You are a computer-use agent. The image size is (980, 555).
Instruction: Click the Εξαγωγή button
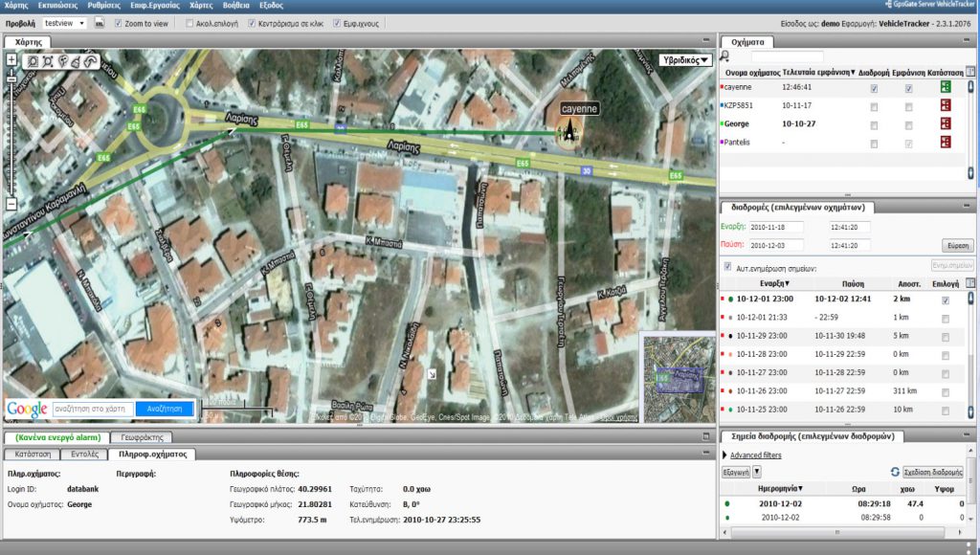tap(736, 472)
